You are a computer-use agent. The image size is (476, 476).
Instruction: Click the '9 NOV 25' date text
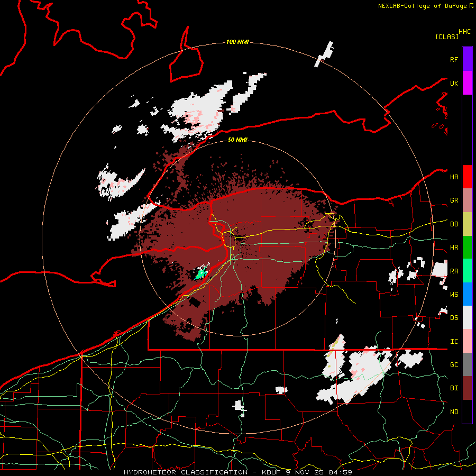(x=305, y=472)
